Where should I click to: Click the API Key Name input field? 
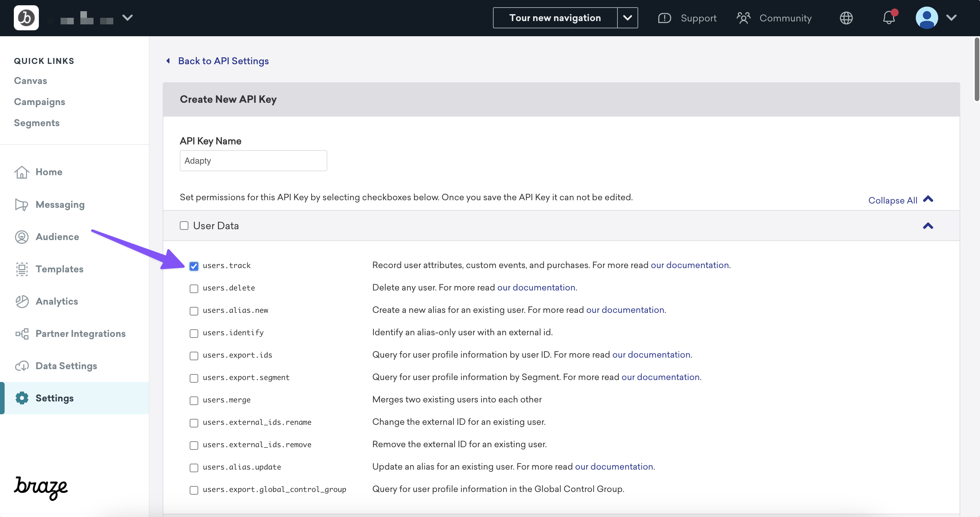pyautogui.click(x=253, y=161)
